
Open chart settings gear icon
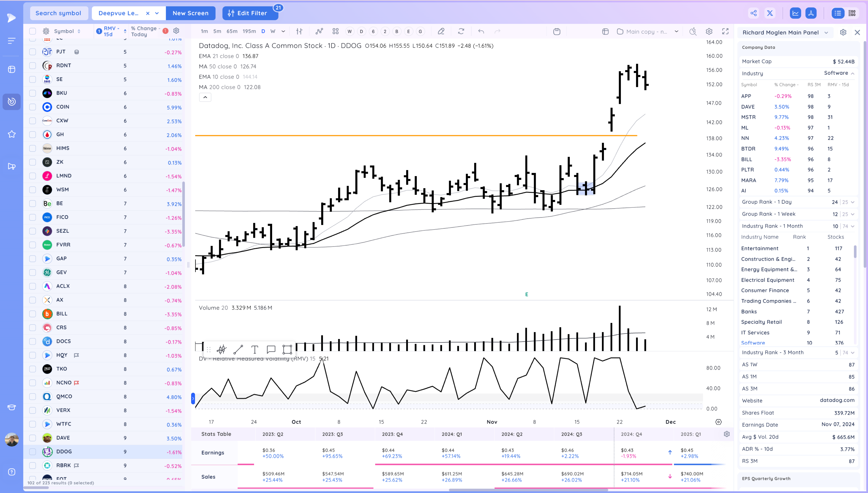click(709, 31)
